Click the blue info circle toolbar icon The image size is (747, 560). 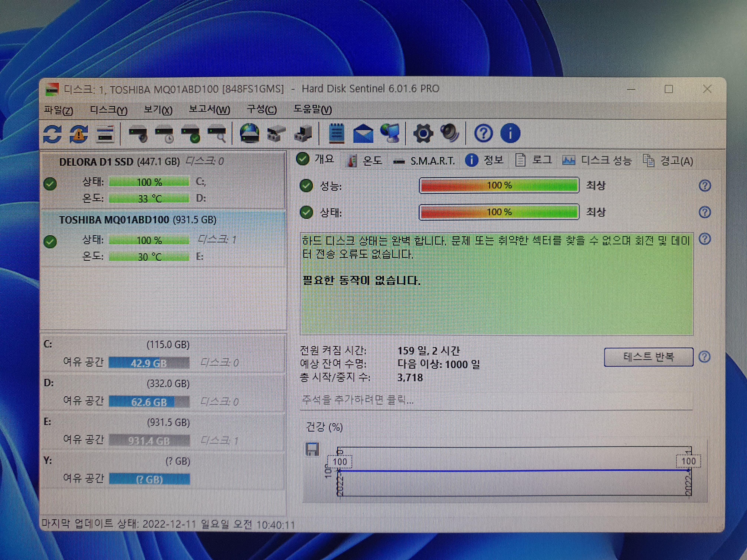coord(510,133)
